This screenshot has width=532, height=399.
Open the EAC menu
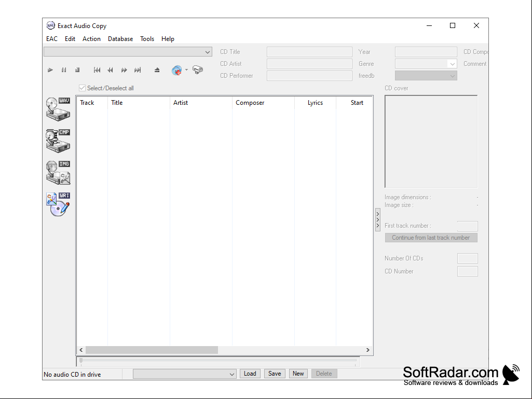52,39
